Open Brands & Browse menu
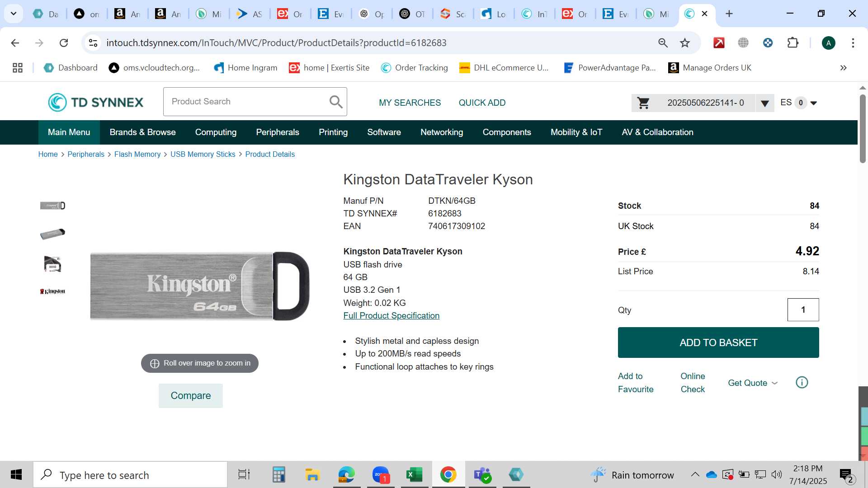Image resolution: width=868 pixels, height=488 pixels. [x=142, y=132]
